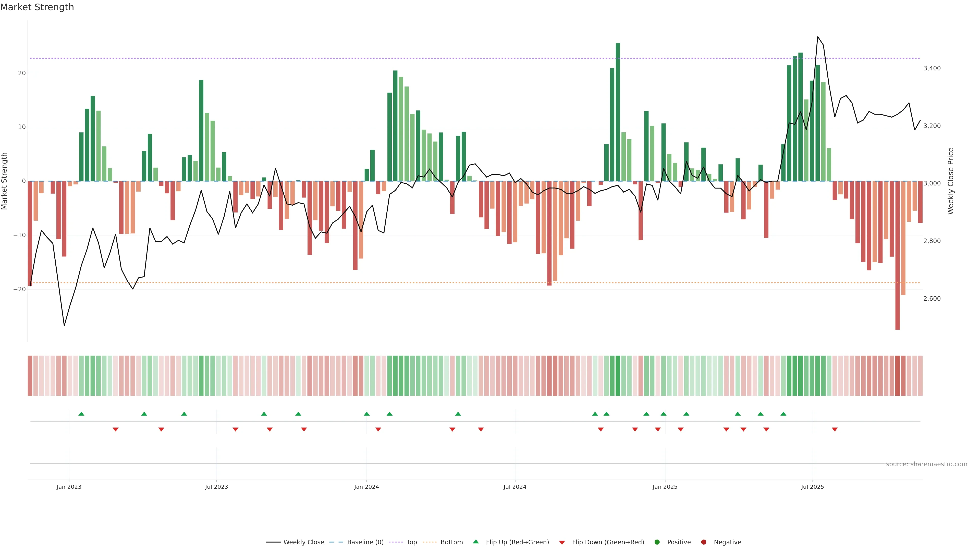Click the dark red Negative circle legend icon

[x=703, y=542]
